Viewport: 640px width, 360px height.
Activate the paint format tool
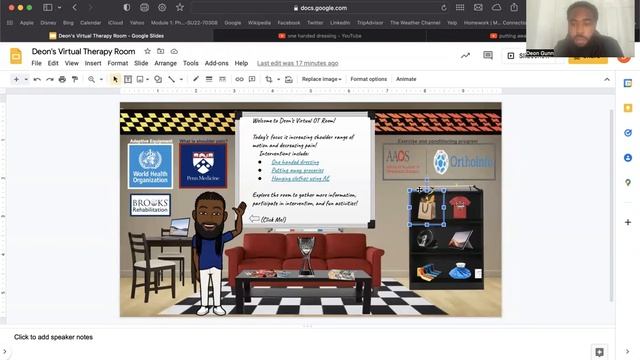click(x=75, y=79)
